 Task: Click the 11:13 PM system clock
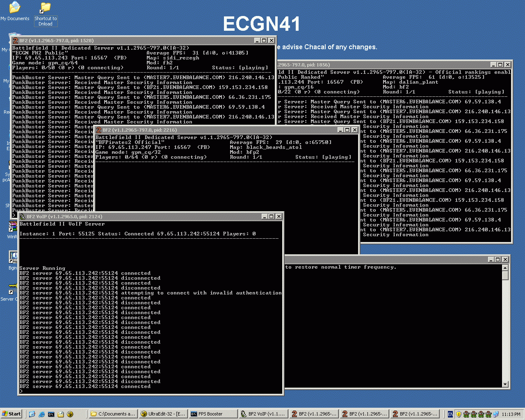click(511, 414)
